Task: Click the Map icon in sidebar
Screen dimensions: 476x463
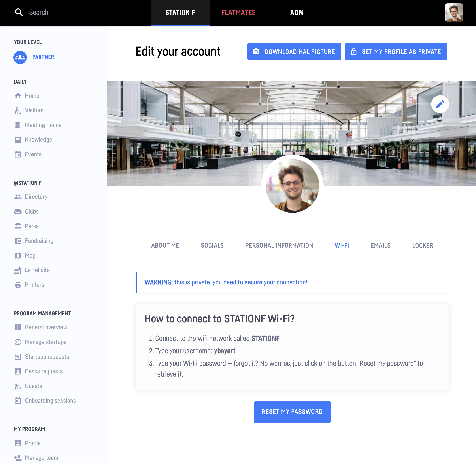Action: tap(18, 256)
